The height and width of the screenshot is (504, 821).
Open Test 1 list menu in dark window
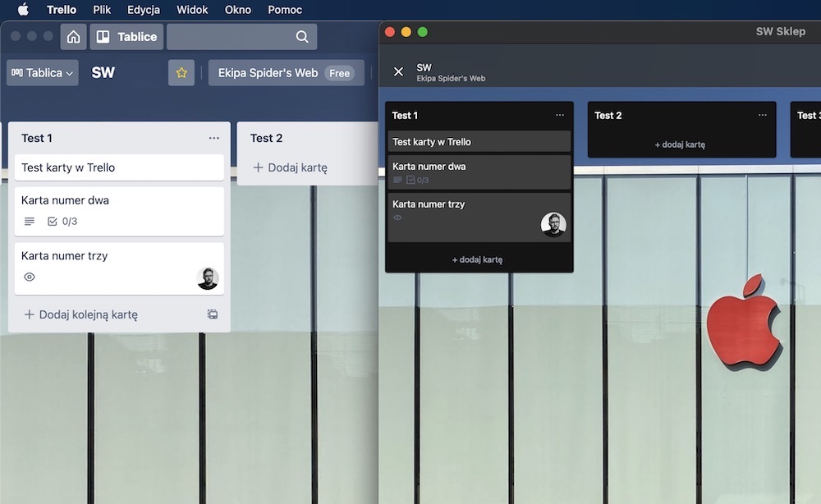[x=560, y=115]
